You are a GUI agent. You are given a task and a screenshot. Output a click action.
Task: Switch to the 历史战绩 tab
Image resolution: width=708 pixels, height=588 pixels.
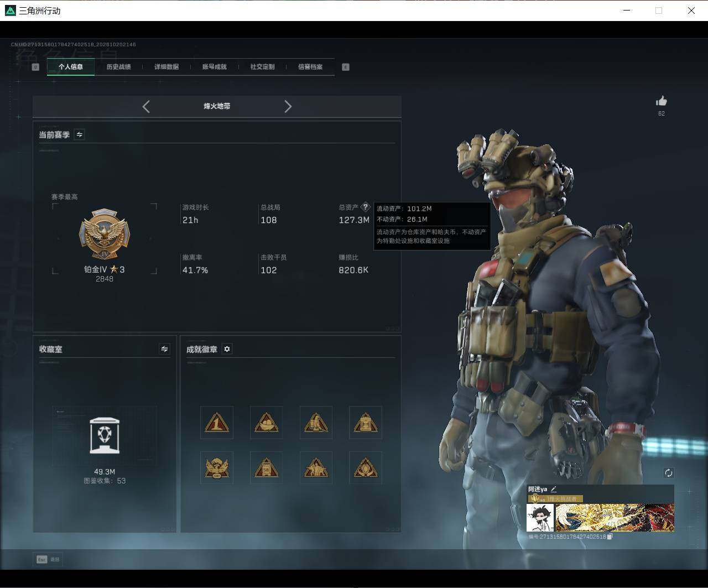pos(118,67)
